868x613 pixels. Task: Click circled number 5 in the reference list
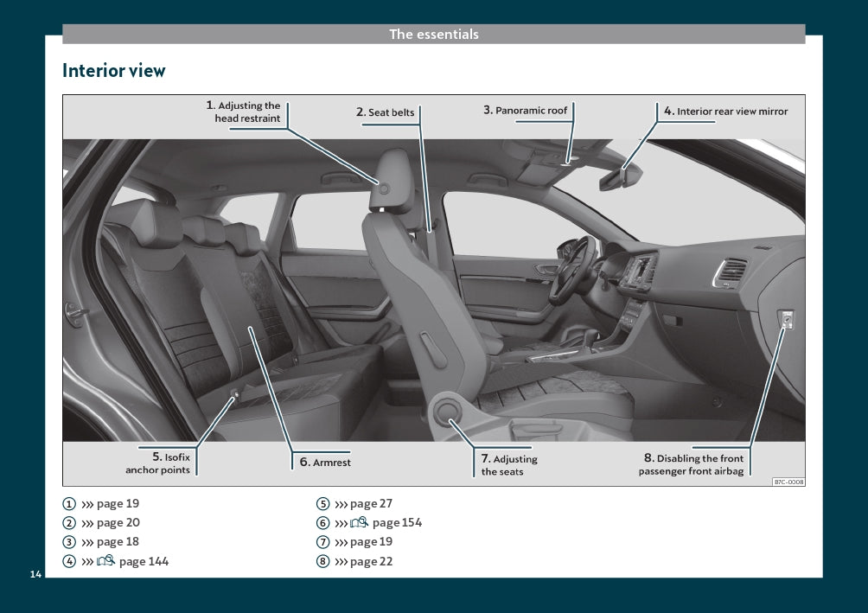322,504
